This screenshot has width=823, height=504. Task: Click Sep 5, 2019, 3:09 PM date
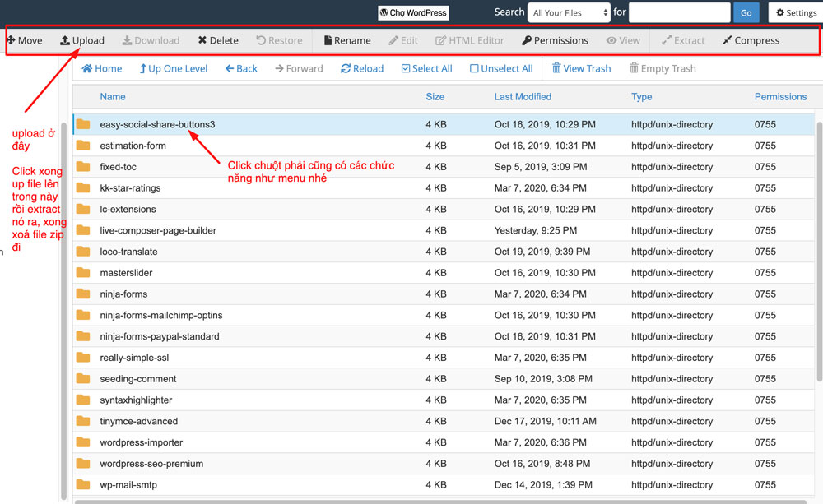pos(541,167)
